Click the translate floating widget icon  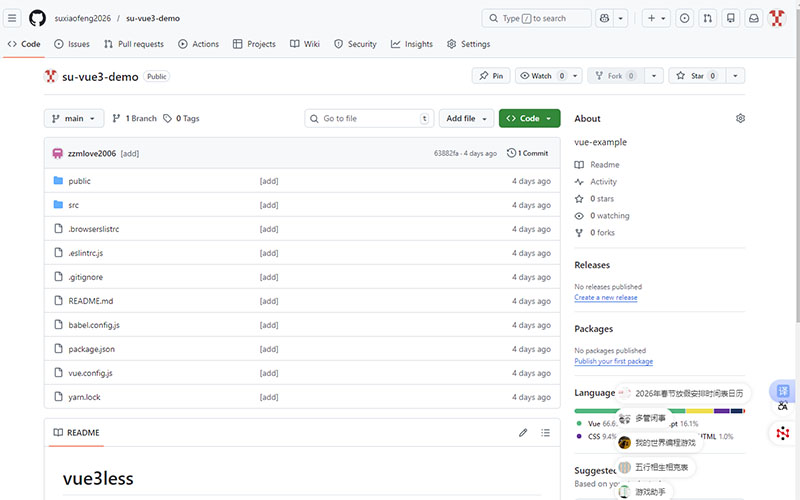pos(784,391)
